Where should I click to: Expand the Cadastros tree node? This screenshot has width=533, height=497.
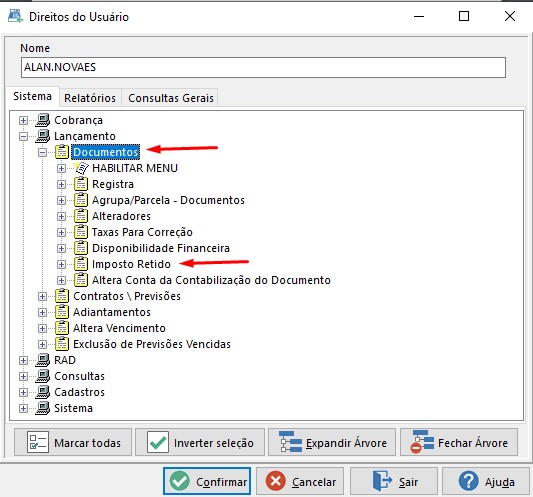[23, 392]
